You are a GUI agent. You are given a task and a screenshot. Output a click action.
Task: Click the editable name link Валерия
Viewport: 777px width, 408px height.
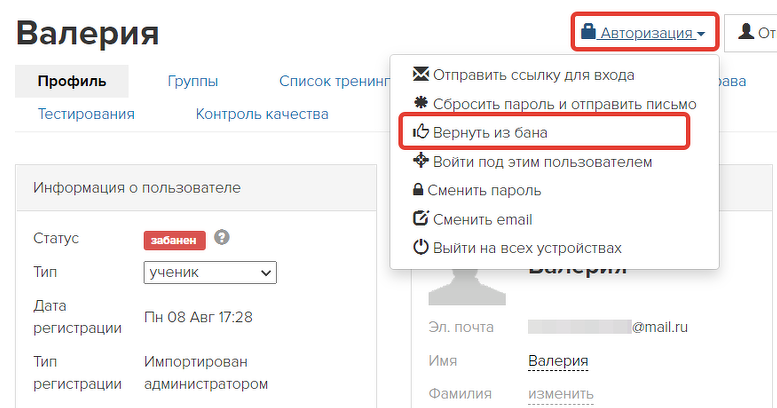pyautogui.click(x=558, y=361)
